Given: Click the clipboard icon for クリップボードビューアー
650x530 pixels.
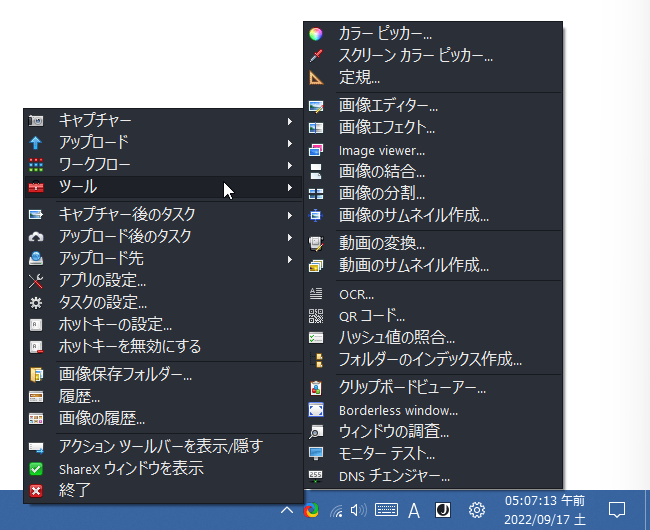Looking at the screenshot, I should click(x=316, y=387).
